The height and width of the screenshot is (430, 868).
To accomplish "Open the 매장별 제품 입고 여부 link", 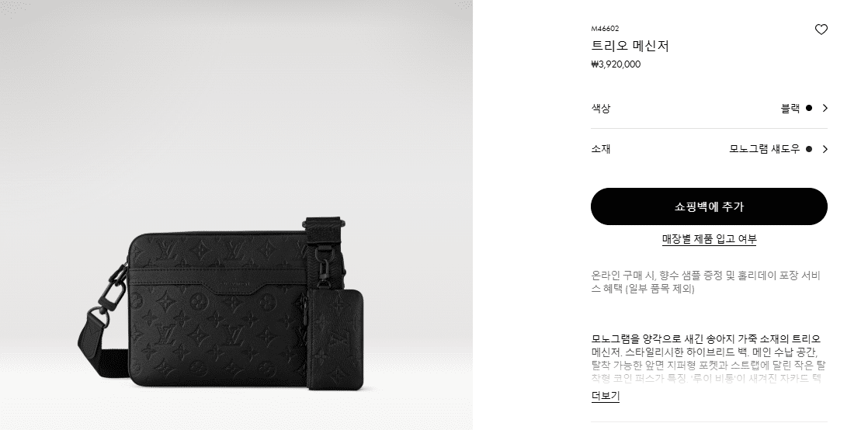I will tap(709, 239).
